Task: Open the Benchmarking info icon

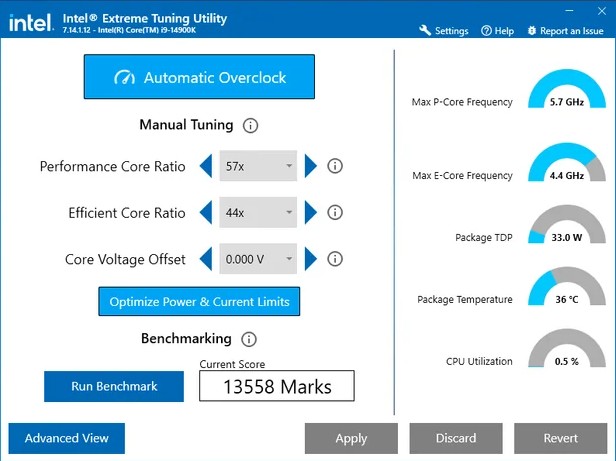Action: point(249,339)
